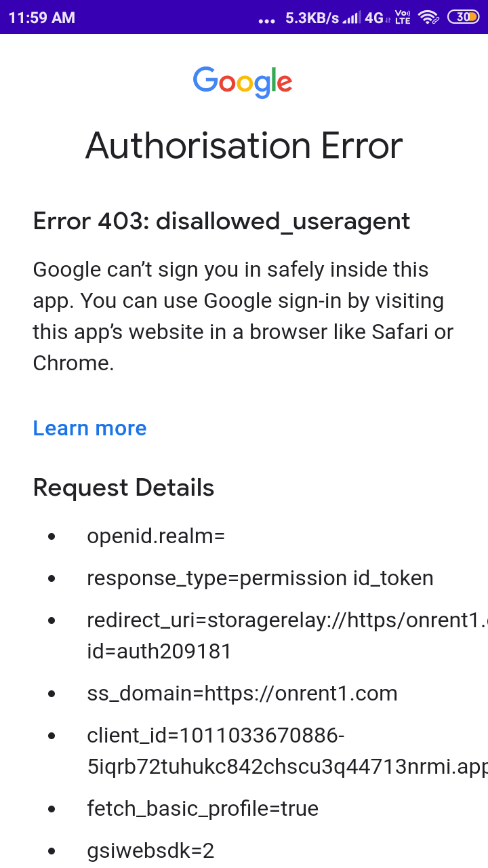Click the Request Details heading
Image resolution: width=488 pixels, height=868 pixels.
[x=123, y=488]
